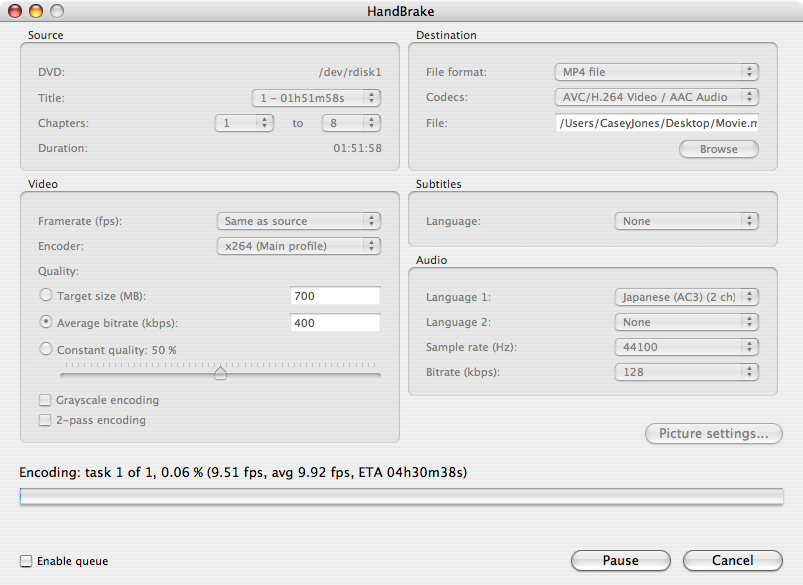Click the red close window button
The height and width of the screenshot is (585, 803).
(15, 11)
